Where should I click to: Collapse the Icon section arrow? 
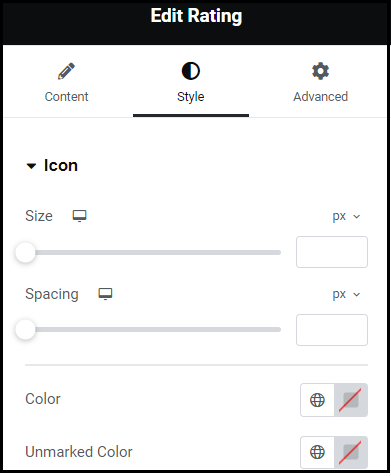(x=31, y=166)
